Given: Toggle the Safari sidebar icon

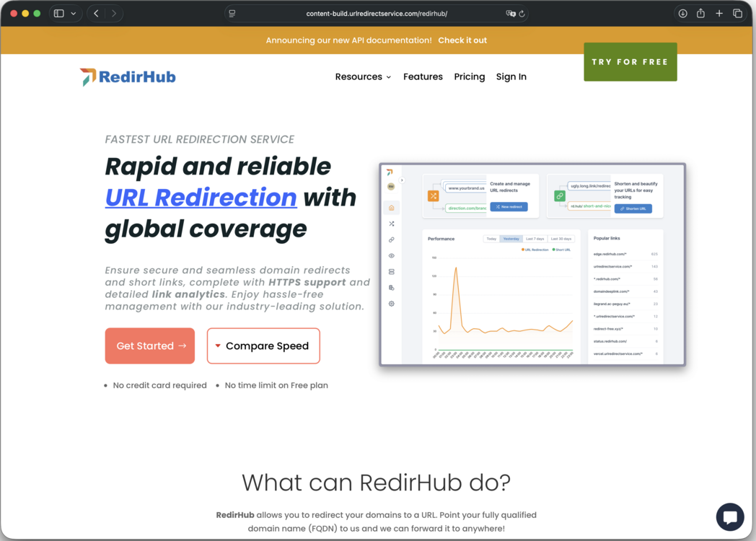Looking at the screenshot, I should (59, 14).
